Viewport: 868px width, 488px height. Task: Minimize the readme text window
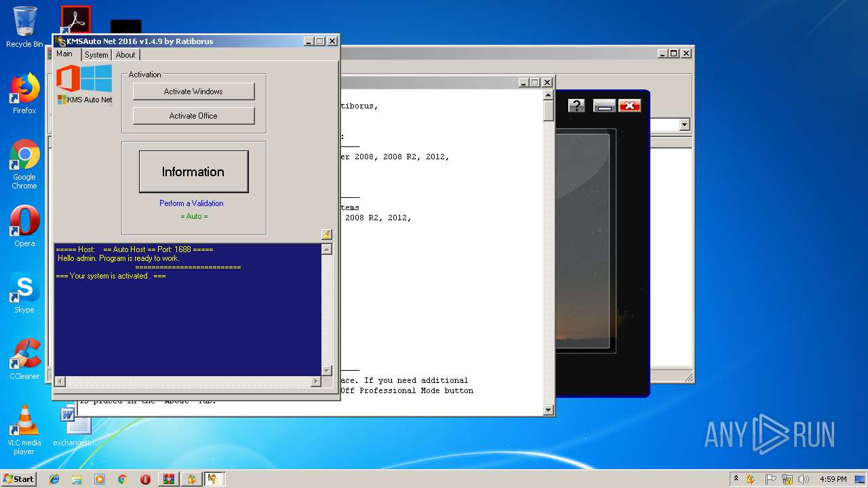(x=524, y=83)
